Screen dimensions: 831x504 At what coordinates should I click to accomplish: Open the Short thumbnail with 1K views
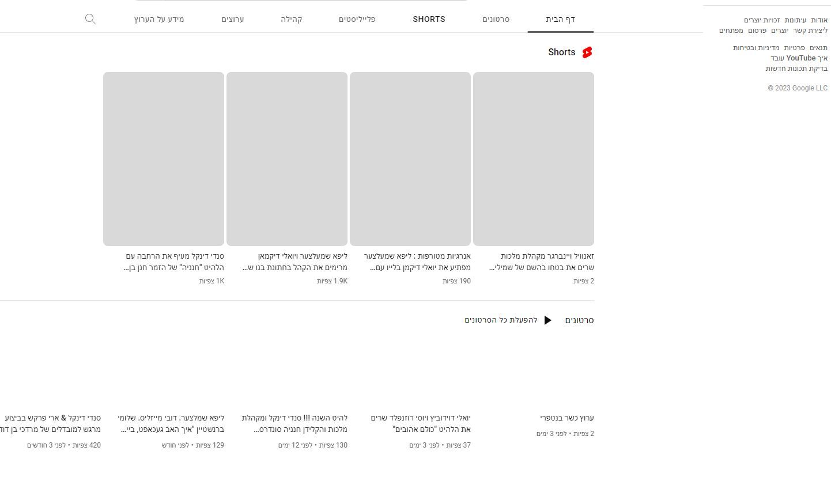(x=163, y=158)
